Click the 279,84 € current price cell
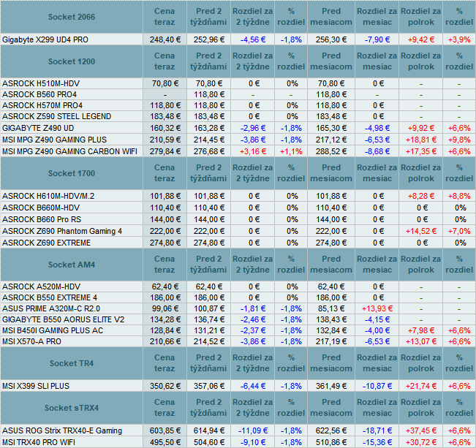 (165, 151)
